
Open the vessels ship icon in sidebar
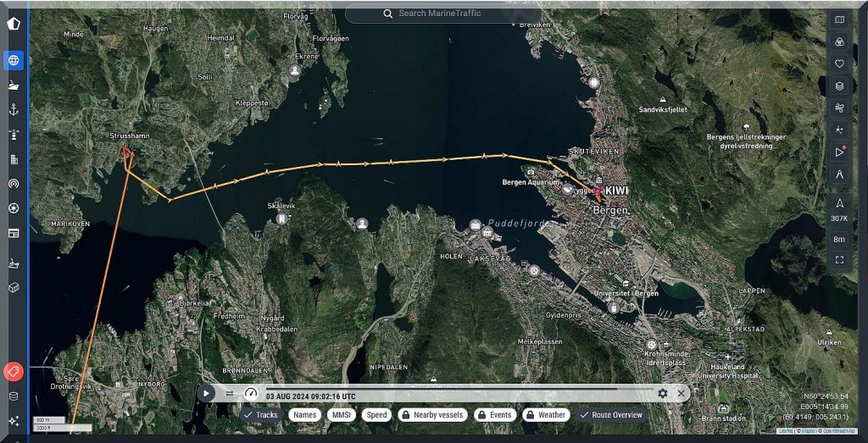click(14, 85)
